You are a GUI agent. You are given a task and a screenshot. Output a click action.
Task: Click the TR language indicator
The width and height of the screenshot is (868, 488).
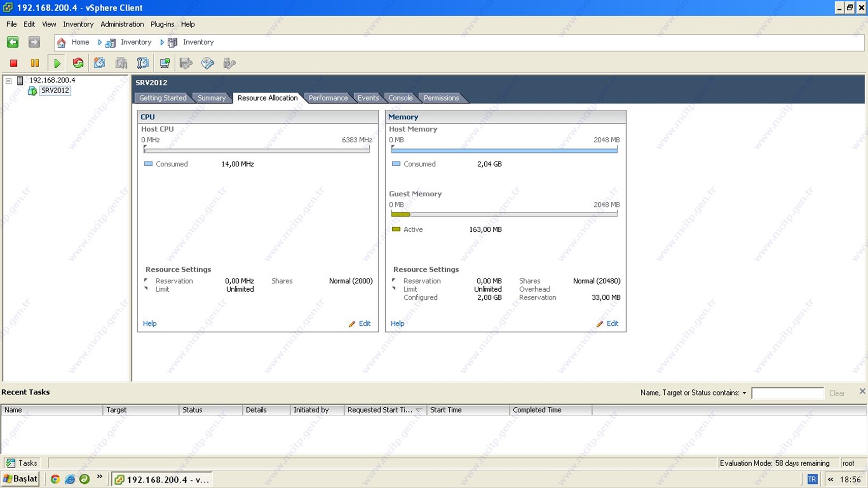click(x=812, y=479)
